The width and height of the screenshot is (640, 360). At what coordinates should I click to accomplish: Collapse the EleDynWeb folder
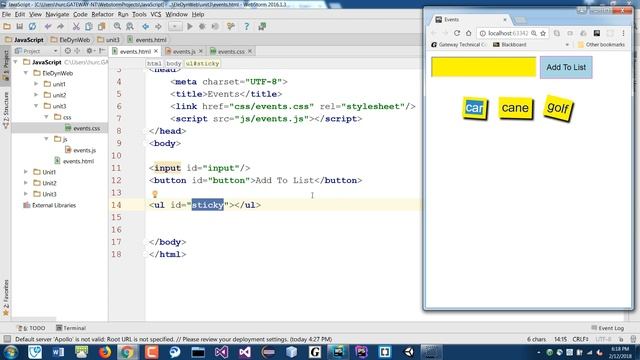click(x=26, y=73)
